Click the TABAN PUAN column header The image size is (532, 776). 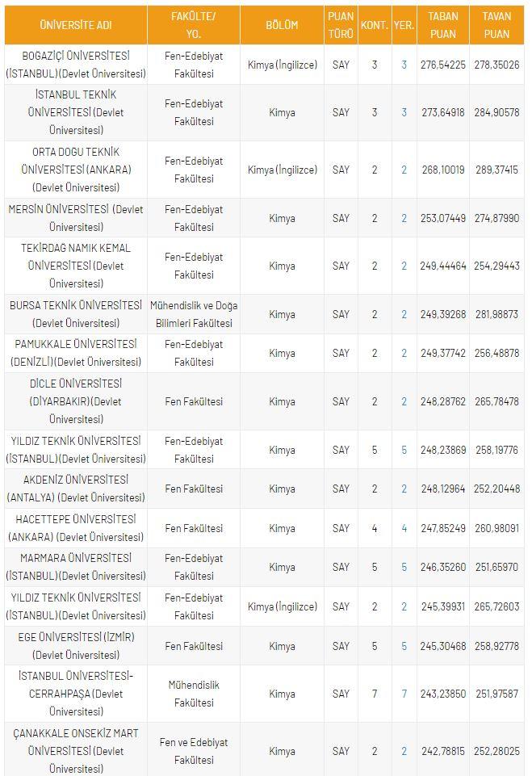(x=443, y=25)
